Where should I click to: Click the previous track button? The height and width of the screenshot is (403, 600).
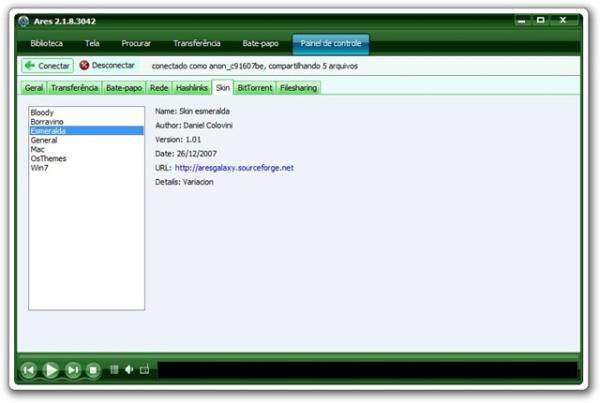[x=29, y=370]
